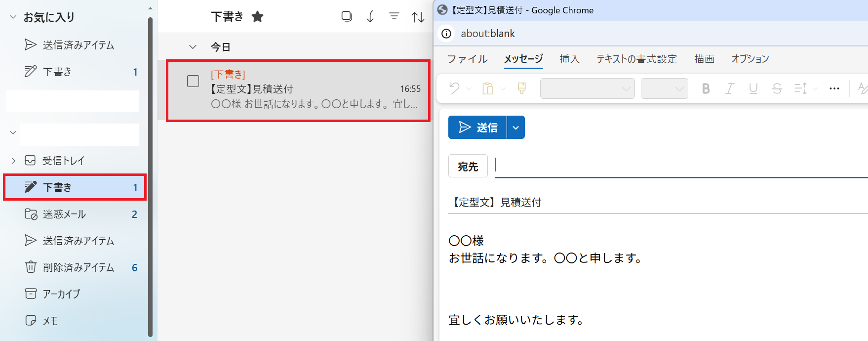Expand the 受信トレイ folder chevron
Screen dimensions: 868x341
(x=13, y=161)
